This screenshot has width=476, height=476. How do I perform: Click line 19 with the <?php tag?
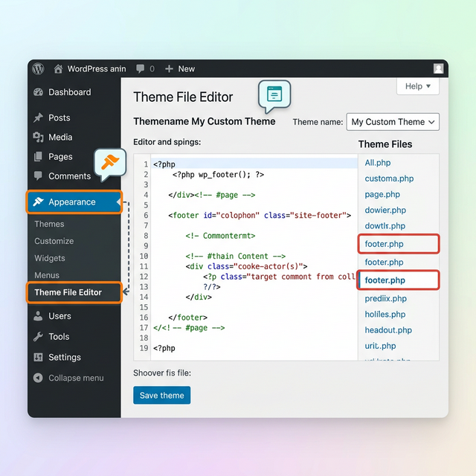[164, 348]
